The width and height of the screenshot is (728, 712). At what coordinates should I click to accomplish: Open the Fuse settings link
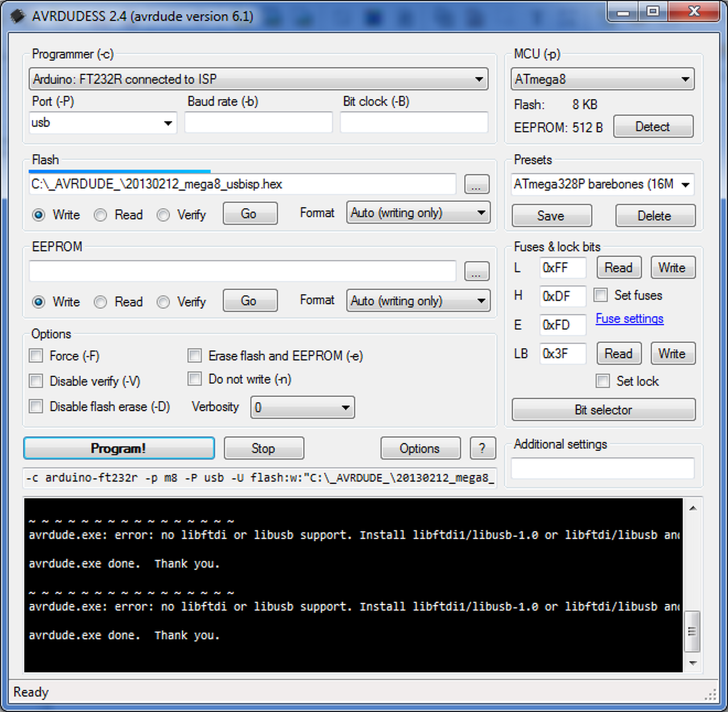630,318
